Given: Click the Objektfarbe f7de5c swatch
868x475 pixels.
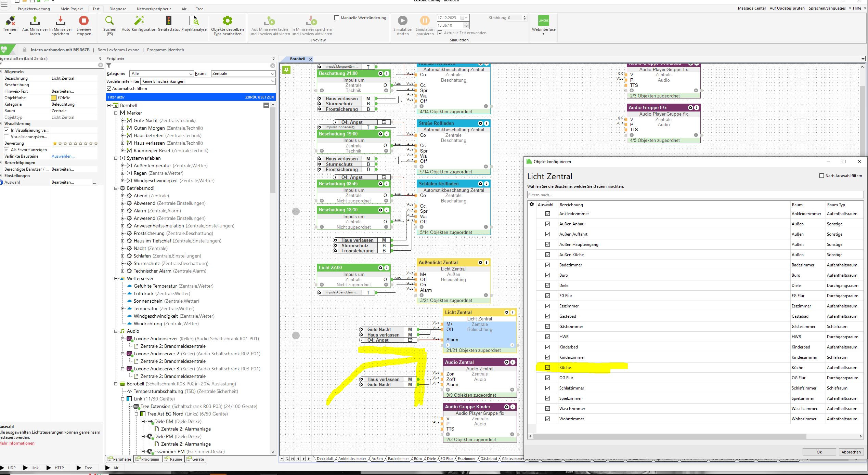Looking at the screenshot, I should 54,98.
